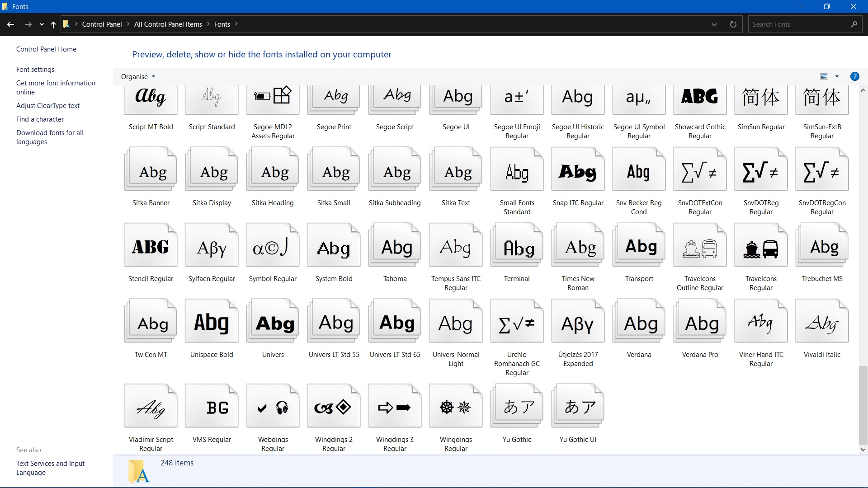Viewport: 868px width, 488px height.
Task: Select the Showcard Gothic Regular font icon
Action: (700, 100)
